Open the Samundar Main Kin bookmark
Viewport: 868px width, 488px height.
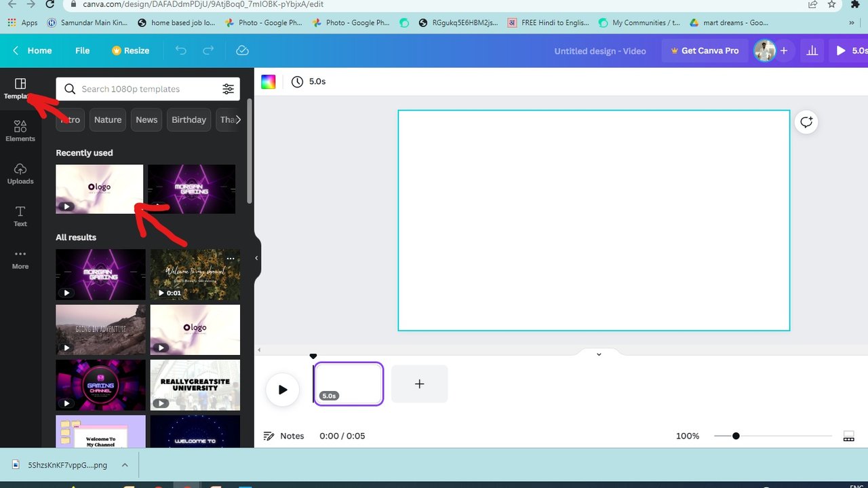tap(87, 22)
